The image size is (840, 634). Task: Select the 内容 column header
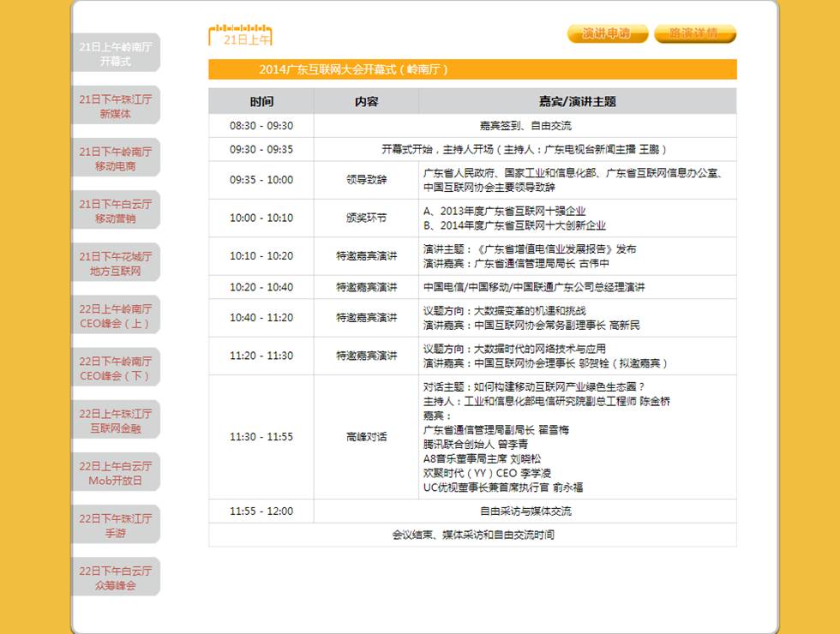point(367,101)
